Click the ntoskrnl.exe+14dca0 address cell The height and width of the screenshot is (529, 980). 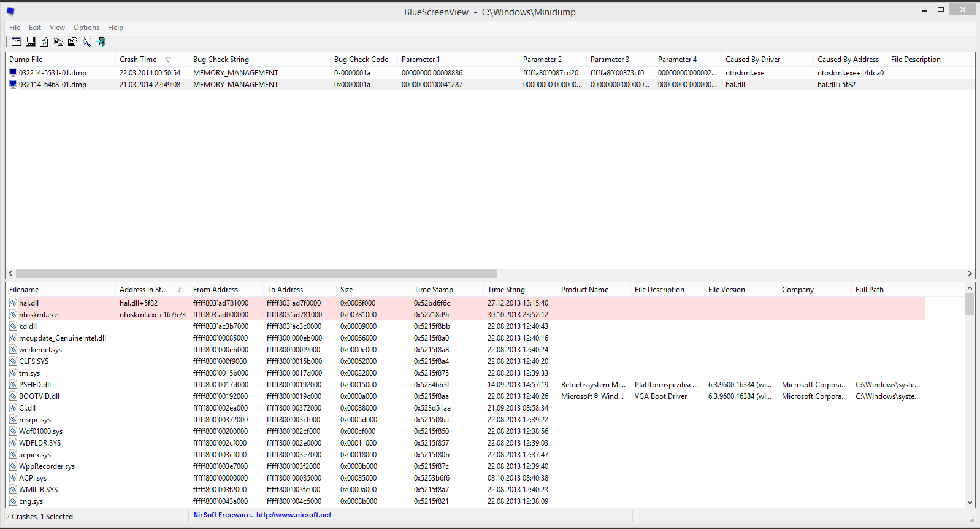click(x=850, y=72)
